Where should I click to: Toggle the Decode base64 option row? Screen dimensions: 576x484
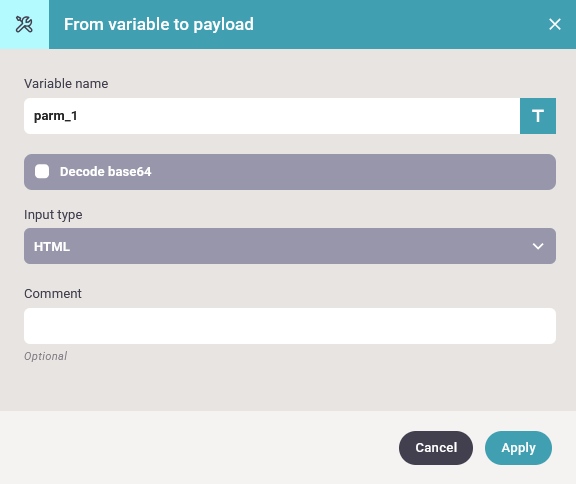290,172
